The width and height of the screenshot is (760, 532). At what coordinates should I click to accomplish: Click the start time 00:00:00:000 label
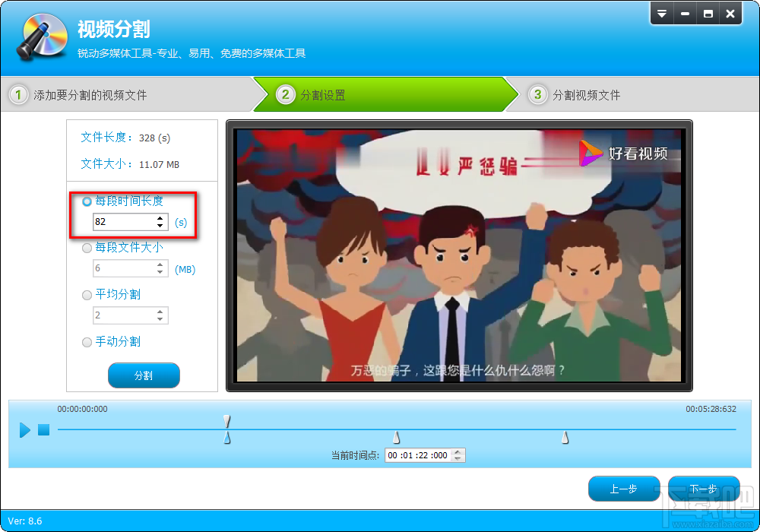82,409
